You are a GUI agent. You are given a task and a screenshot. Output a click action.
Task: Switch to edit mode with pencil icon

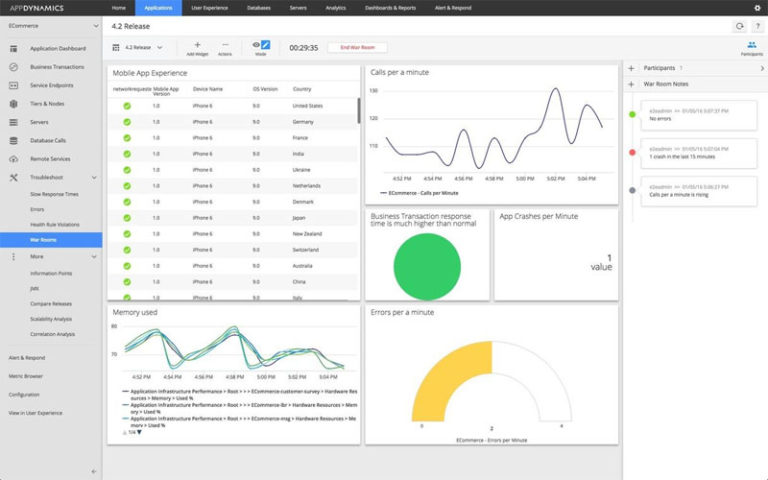click(x=266, y=44)
